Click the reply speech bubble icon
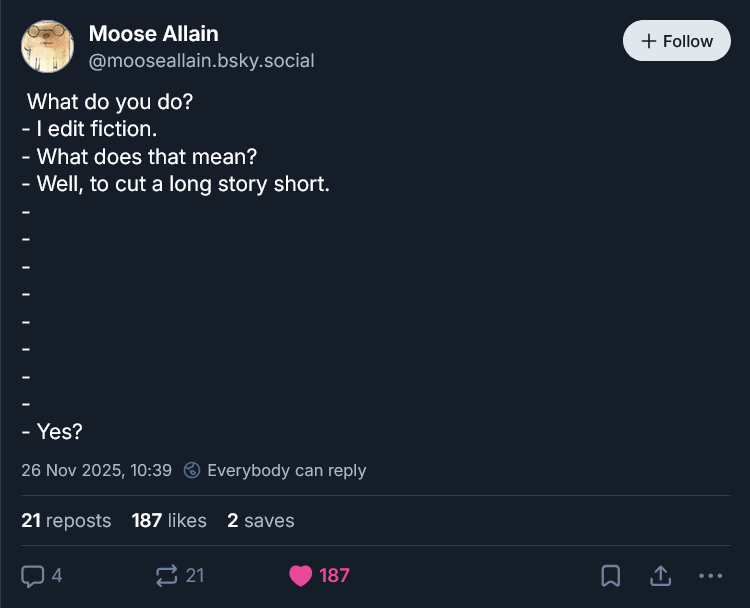 33,575
